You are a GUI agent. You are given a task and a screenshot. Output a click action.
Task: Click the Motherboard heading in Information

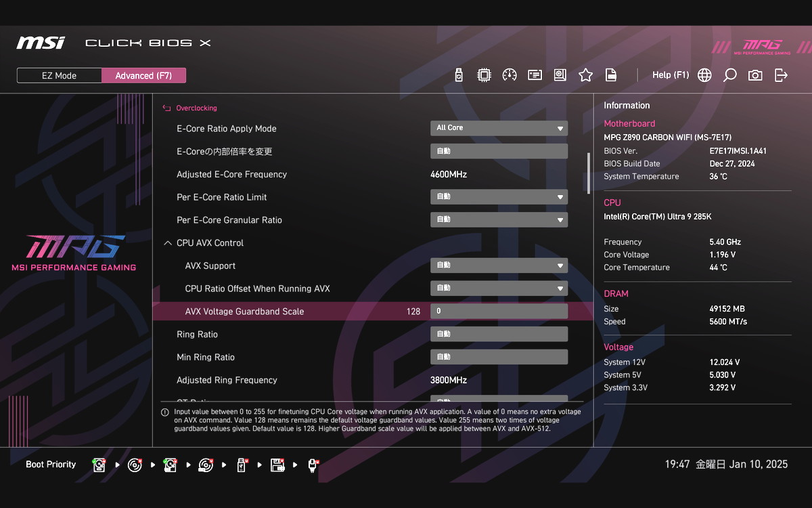629,123
